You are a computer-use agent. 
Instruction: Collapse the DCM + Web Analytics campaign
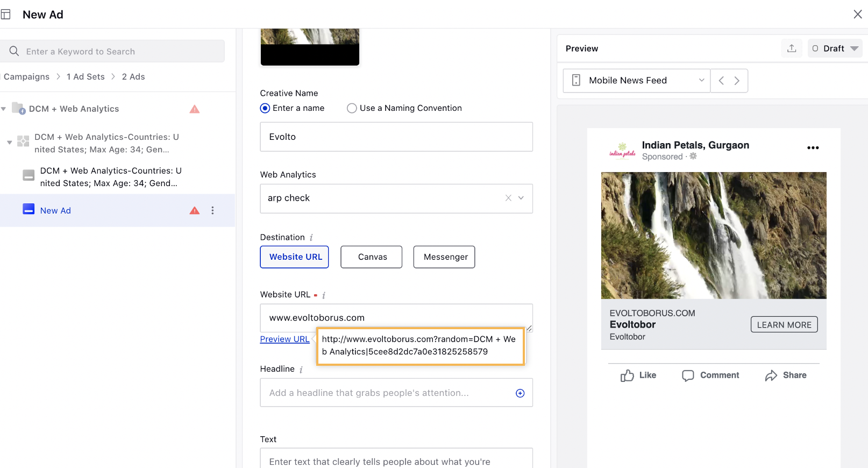point(4,109)
